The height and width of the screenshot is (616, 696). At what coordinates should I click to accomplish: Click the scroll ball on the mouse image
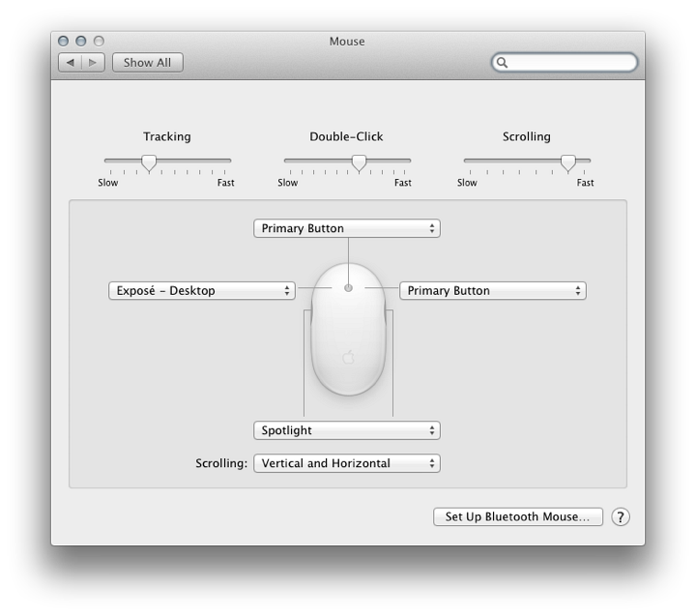pos(348,288)
